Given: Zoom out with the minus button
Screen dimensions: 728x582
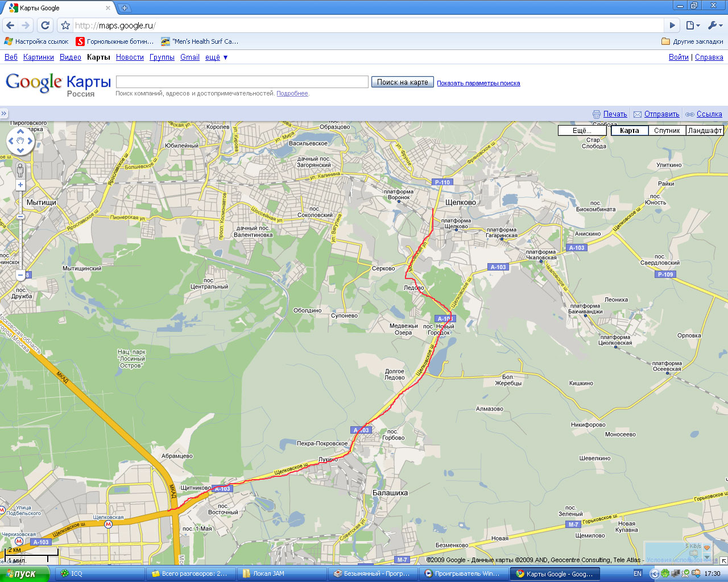Looking at the screenshot, I should tap(20, 275).
